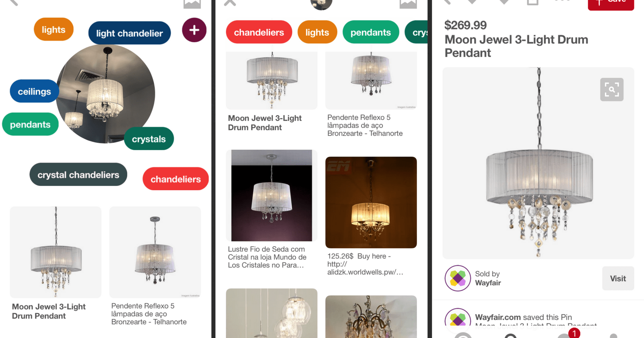Tap the maroon plus button
The image size is (644, 338).
click(x=194, y=30)
